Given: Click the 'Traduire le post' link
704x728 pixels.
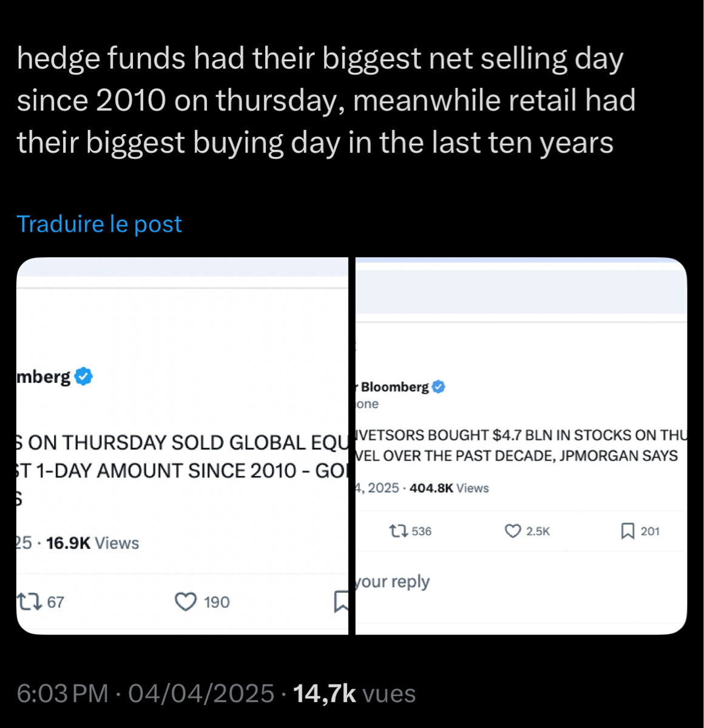Looking at the screenshot, I should (x=99, y=224).
